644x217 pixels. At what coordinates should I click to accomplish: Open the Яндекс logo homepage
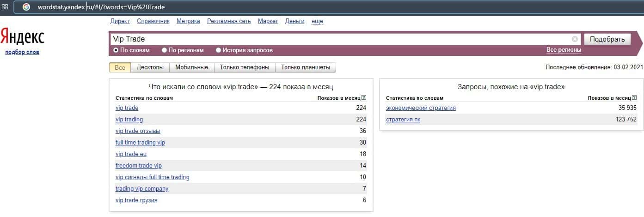point(22,36)
